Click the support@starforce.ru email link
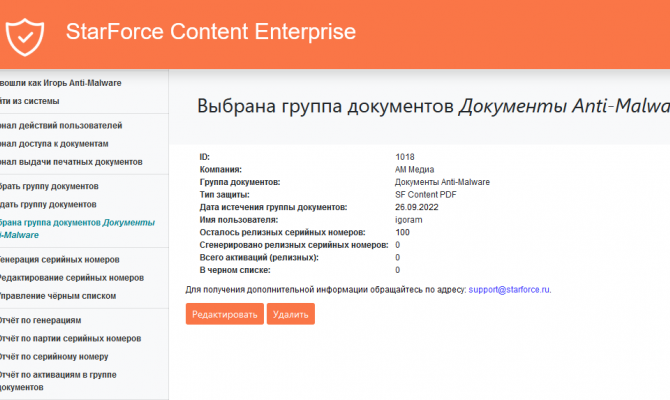670x400 pixels. pos(509,290)
